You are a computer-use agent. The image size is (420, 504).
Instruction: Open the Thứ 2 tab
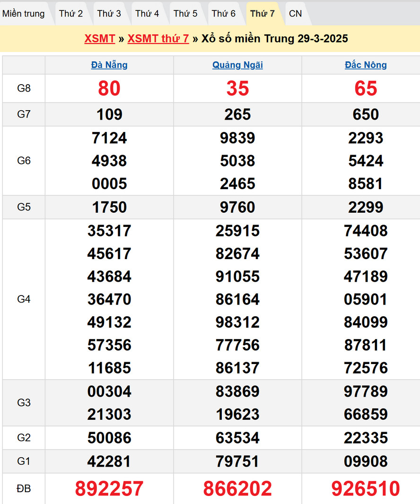click(71, 14)
